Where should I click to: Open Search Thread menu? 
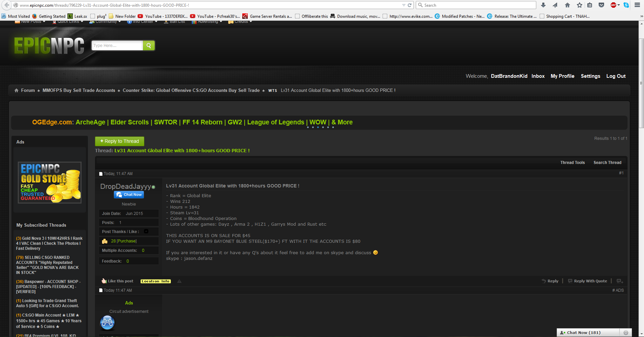pyautogui.click(x=607, y=163)
